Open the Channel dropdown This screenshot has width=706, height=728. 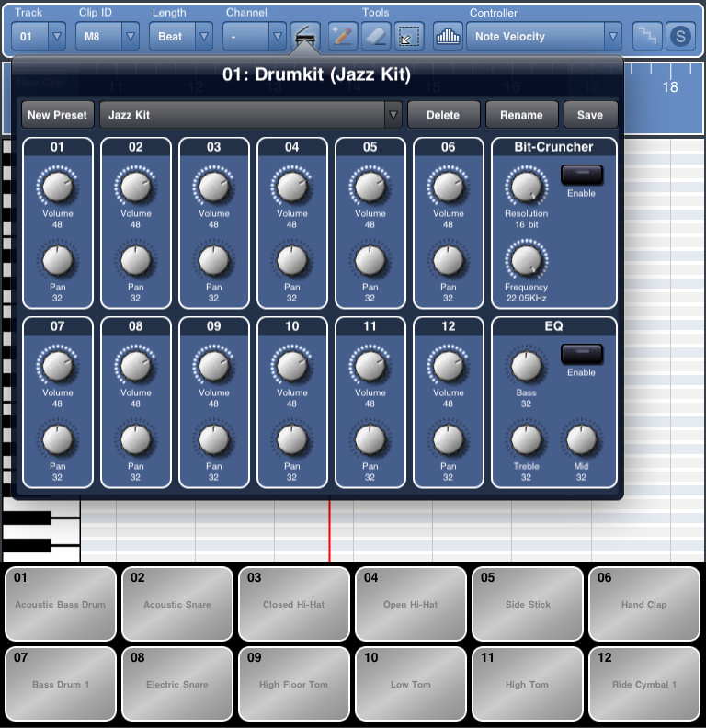pos(254,36)
